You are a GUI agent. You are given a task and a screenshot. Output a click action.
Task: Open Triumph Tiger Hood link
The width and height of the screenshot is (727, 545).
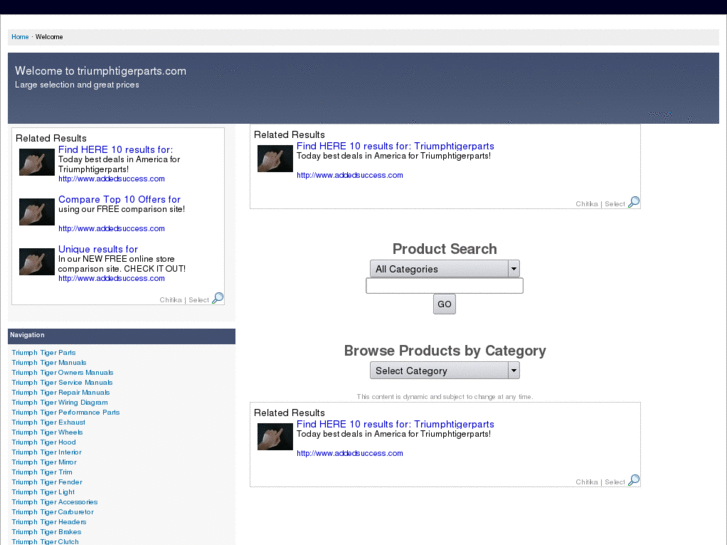(44, 442)
